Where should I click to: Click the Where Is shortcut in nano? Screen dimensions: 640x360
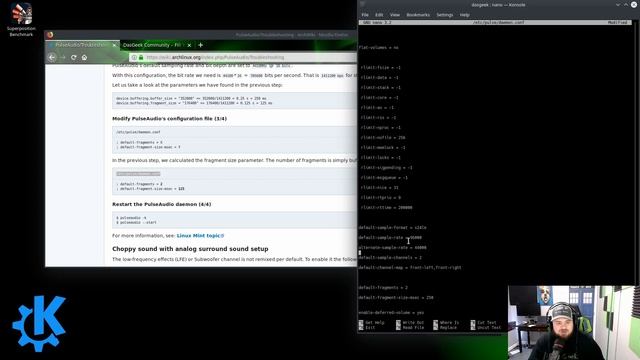point(446,322)
